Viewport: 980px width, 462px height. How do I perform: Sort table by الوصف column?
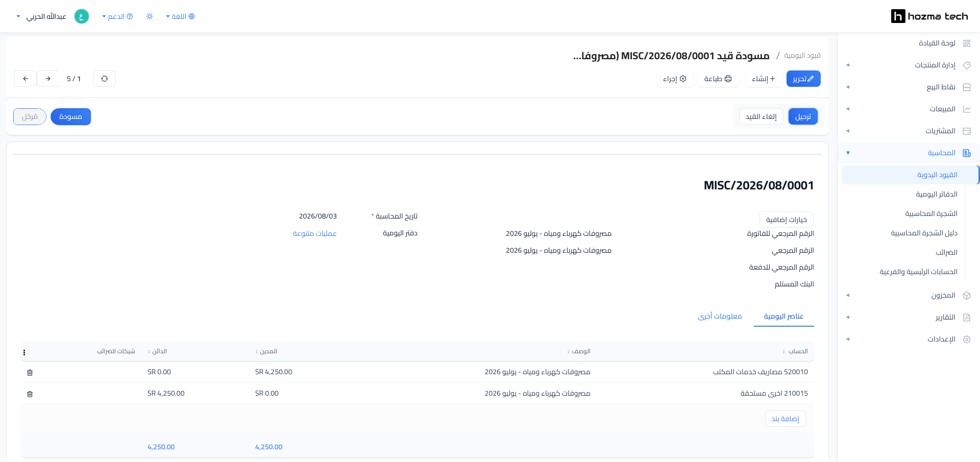click(x=579, y=351)
